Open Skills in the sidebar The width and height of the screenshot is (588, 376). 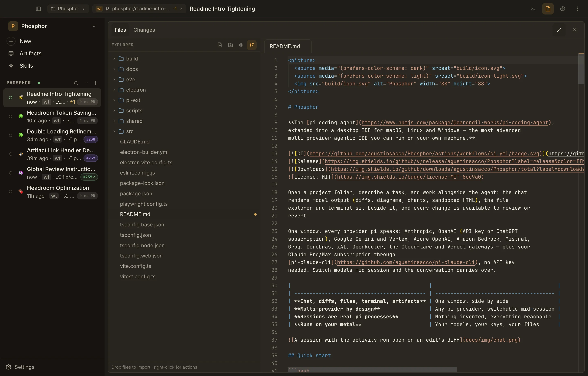(x=26, y=66)
